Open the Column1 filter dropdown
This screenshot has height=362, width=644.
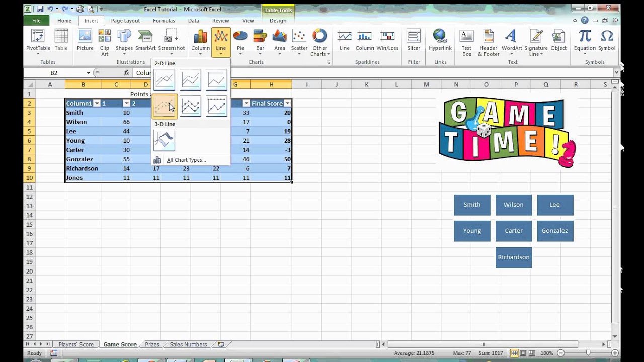(97, 103)
